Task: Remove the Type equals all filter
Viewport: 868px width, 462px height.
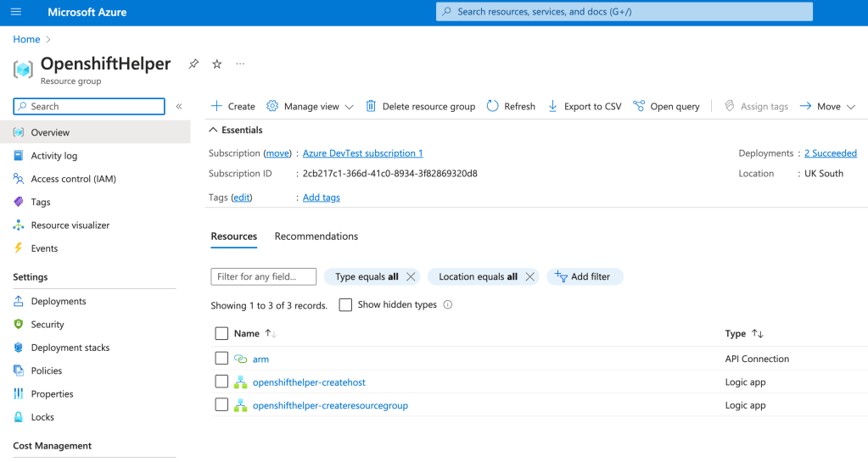Action: (411, 276)
